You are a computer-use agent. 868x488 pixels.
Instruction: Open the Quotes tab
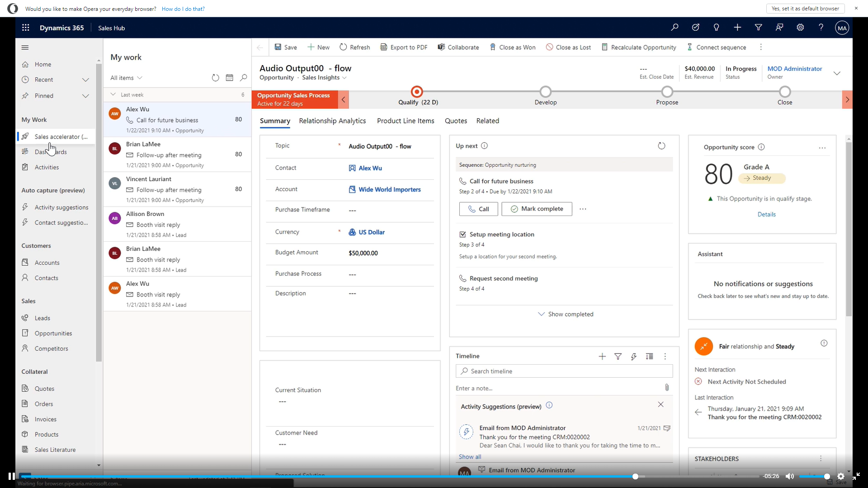pos(456,121)
